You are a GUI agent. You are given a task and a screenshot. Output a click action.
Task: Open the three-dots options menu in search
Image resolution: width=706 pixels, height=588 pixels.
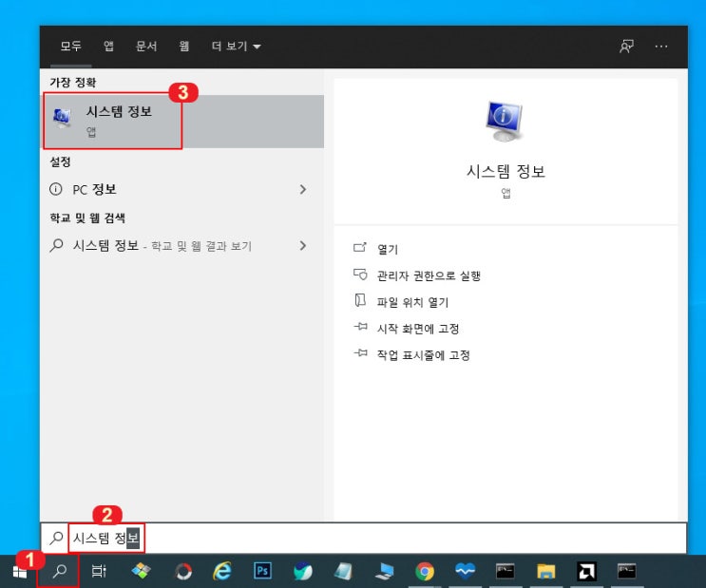(661, 47)
